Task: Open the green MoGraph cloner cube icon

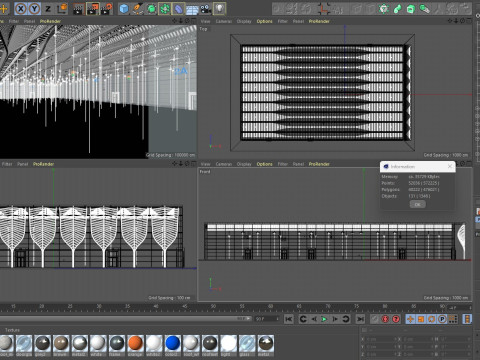Action: [x=411, y=9]
